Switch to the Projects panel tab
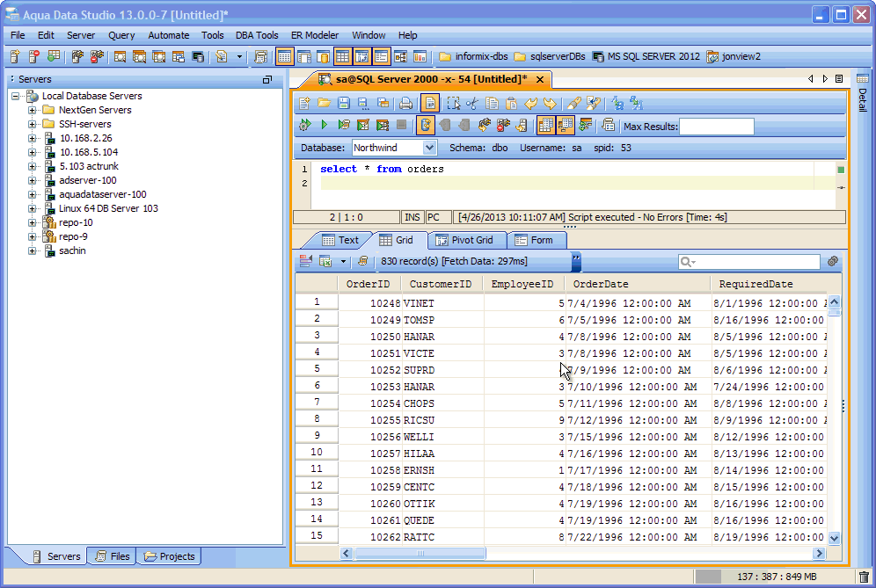This screenshot has height=588, width=876. coord(169,556)
